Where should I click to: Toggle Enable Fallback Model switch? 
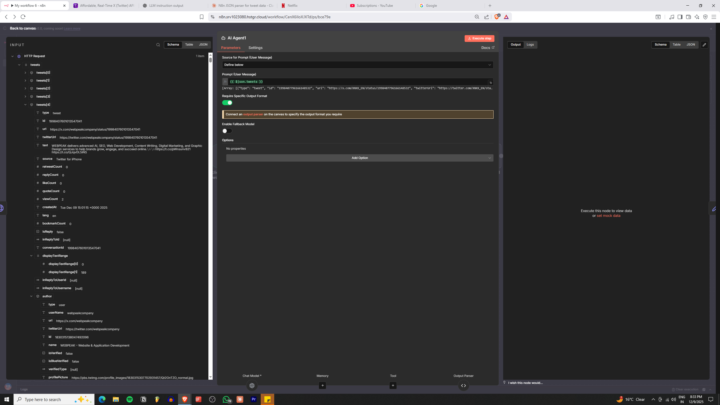point(227,131)
